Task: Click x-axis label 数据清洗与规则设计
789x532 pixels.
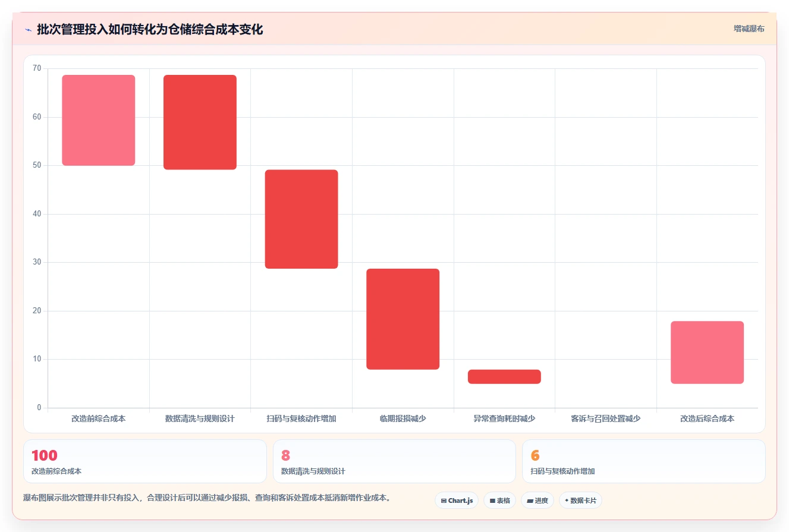Action: tap(200, 418)
